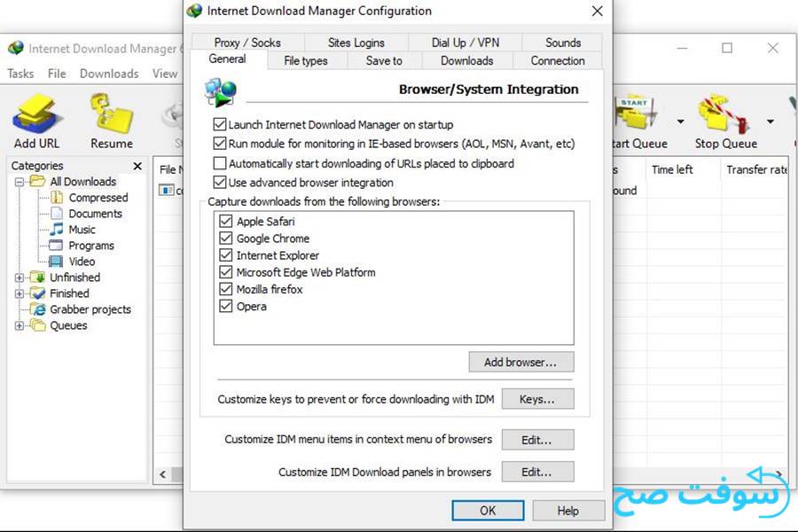
Task: Open the Downloads menu in main window
Action: tap(109, 74)
